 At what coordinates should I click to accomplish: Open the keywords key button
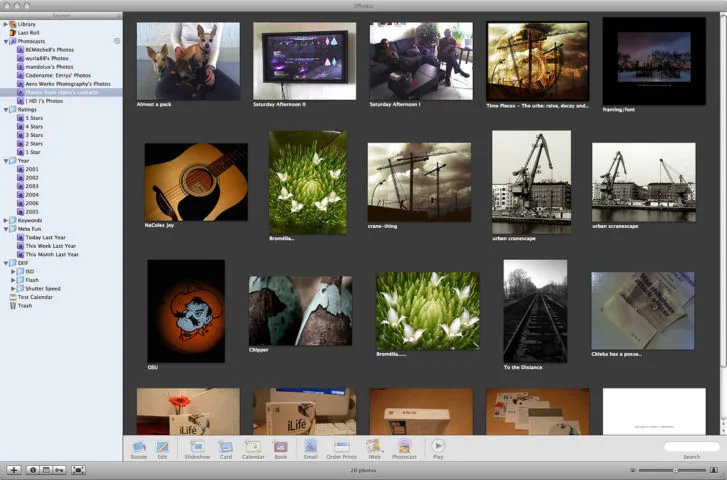point(59,470)
